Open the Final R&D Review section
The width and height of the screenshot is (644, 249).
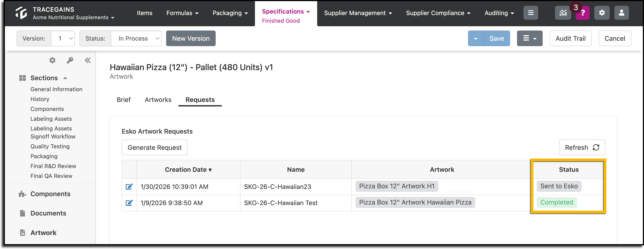(53, 166)
